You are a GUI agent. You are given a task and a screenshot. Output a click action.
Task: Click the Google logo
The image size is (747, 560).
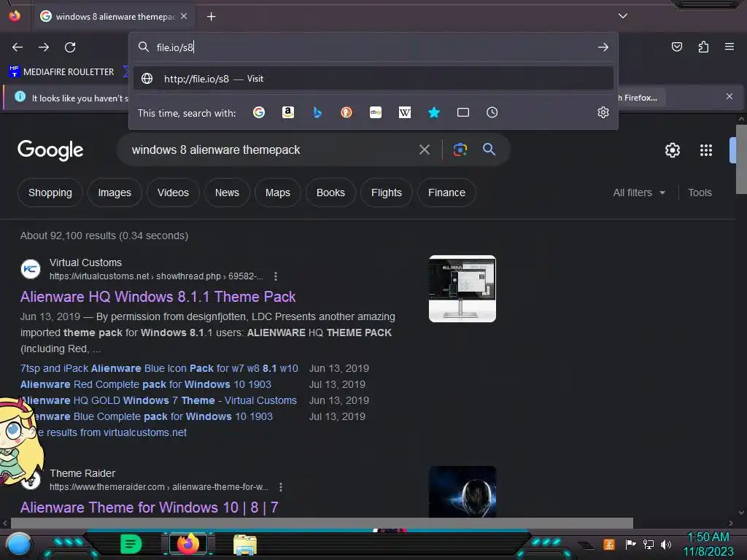coord(50,150)
